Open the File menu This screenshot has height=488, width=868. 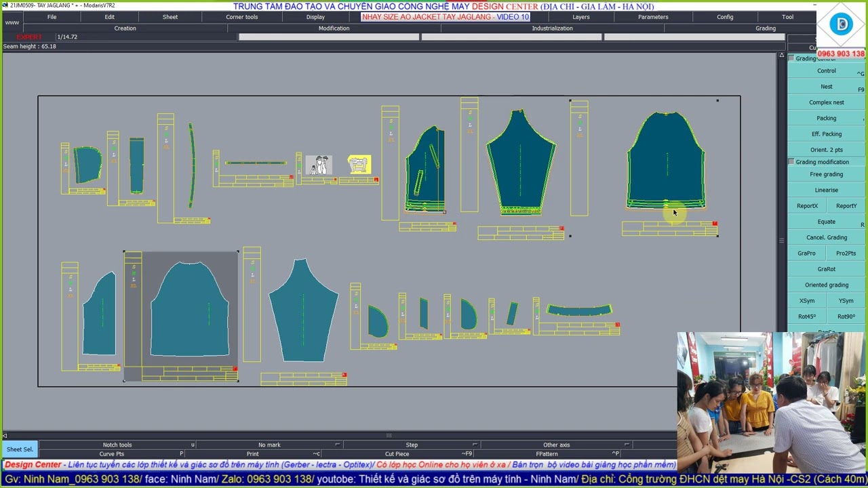click(x=52, y=17)
